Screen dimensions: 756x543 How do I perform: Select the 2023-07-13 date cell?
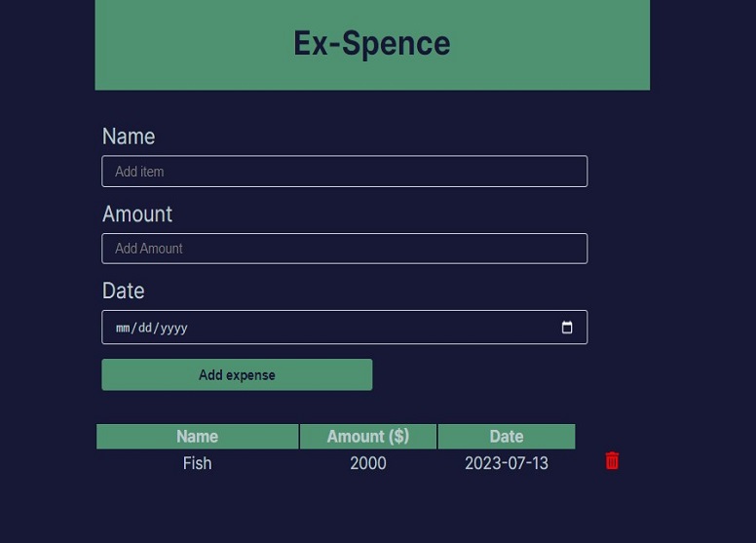506,463
